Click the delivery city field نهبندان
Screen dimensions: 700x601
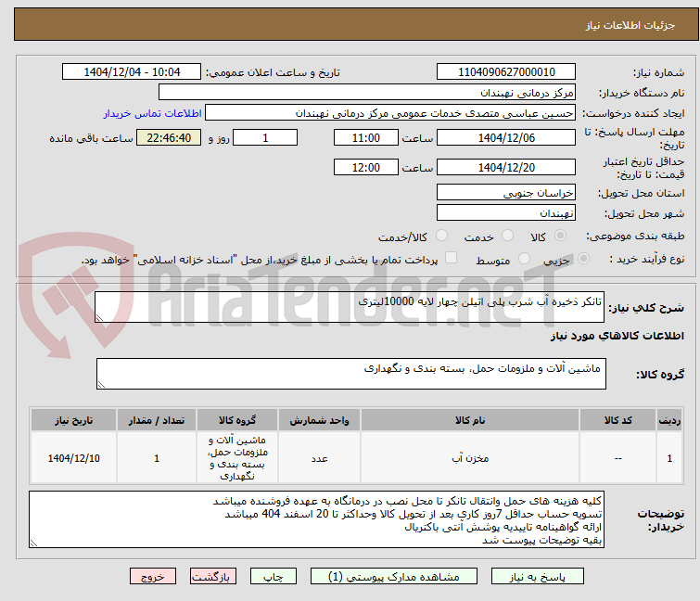click(x=506, y=212)
